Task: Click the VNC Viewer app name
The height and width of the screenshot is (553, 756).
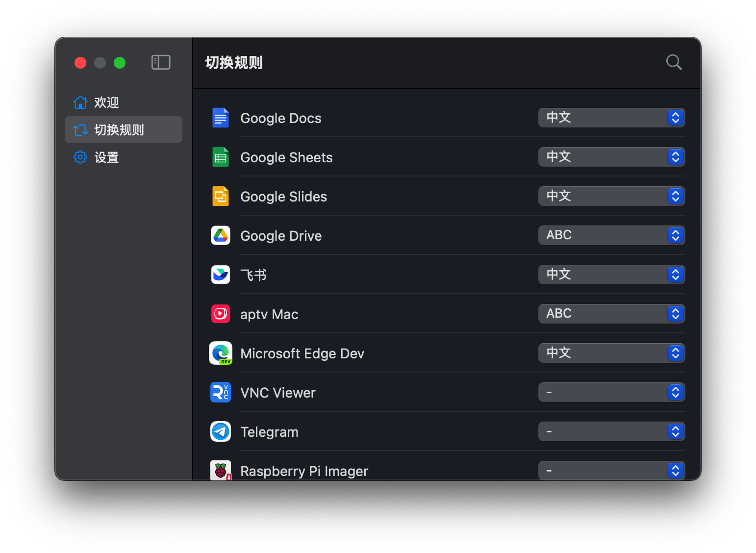Action: tap(278, 393)
